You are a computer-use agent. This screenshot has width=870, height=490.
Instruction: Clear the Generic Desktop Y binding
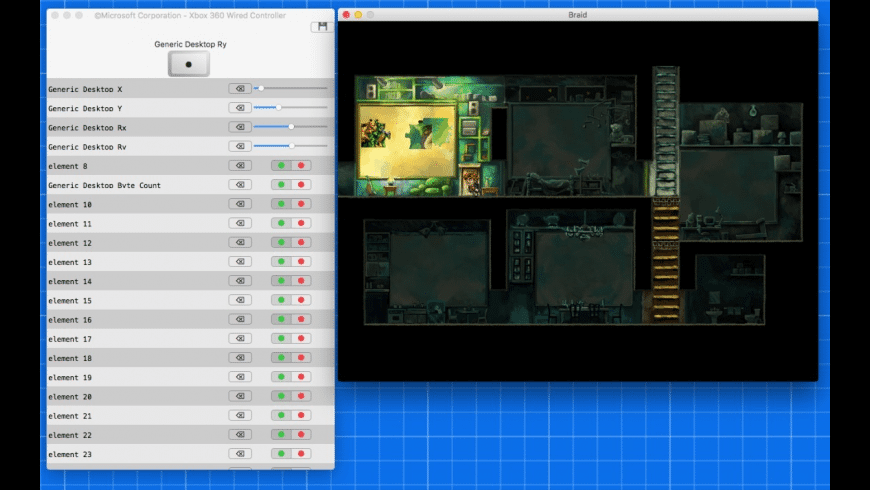(239, 108)
